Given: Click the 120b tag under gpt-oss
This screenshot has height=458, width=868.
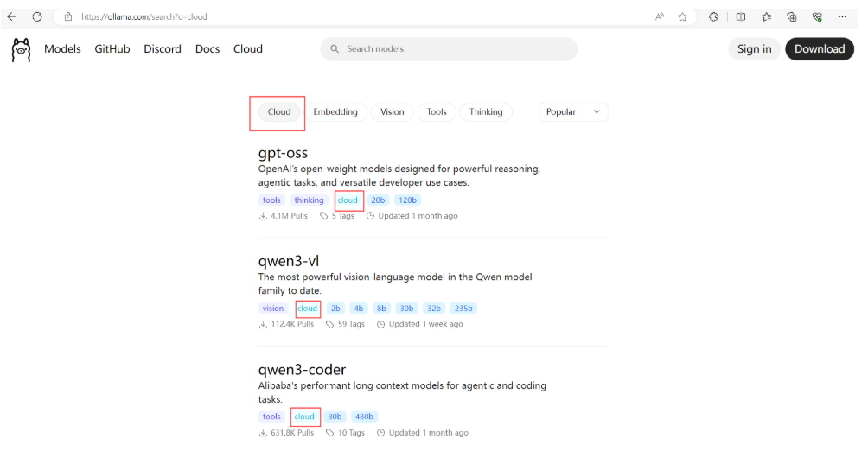Looking at the screenshot, I should pyautogui.click(x=407, y=200).
